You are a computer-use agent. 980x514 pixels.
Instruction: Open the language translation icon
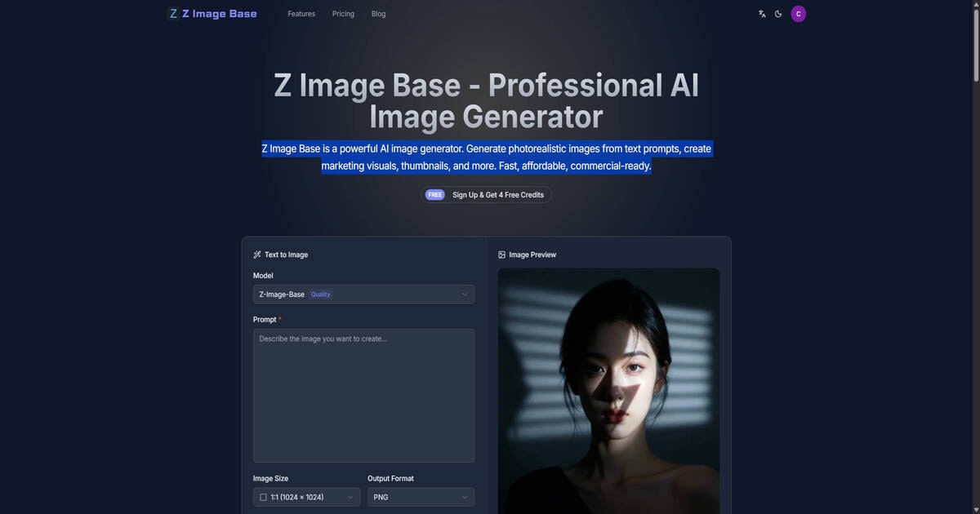pyautogui.click(x=760, y=12)
